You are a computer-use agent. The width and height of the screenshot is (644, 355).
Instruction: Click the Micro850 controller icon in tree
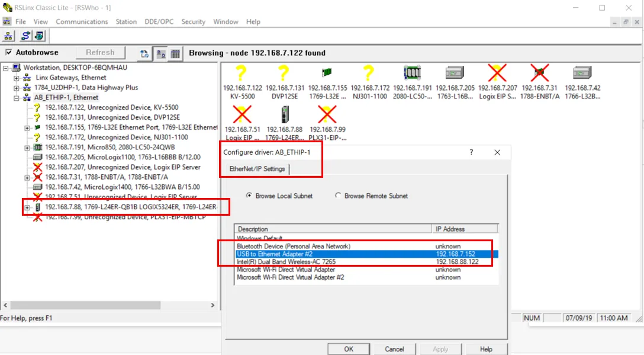[37, 147]
